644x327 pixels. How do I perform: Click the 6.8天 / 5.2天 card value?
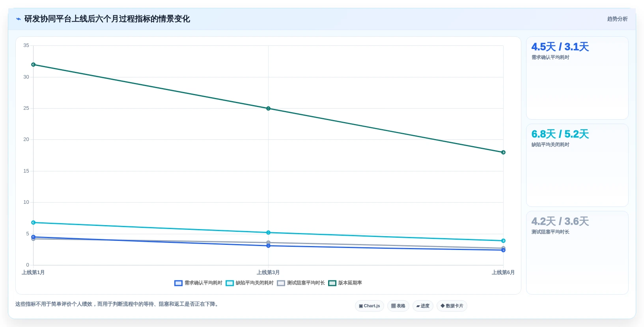tap(560, 134)
